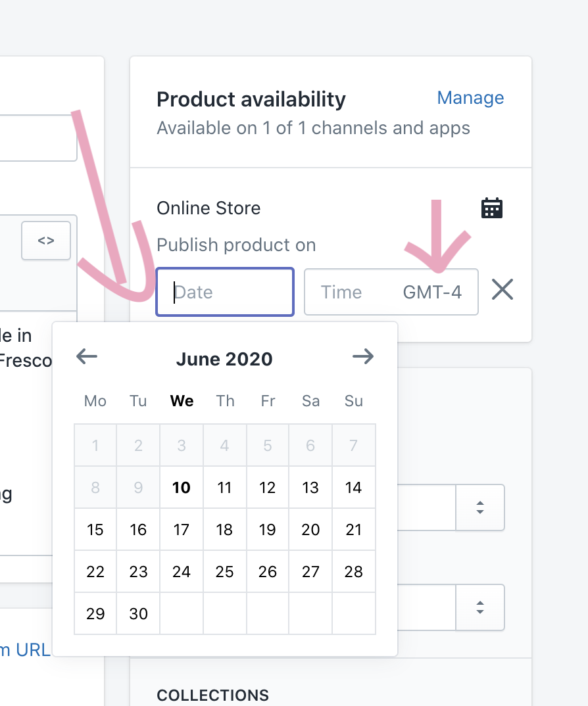Choose June 21 in the date picker
The image size is (588, 706).
pos(354,530)
